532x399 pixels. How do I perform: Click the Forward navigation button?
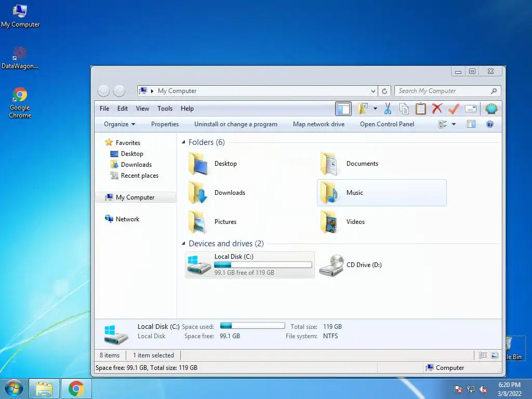(119, 90)
